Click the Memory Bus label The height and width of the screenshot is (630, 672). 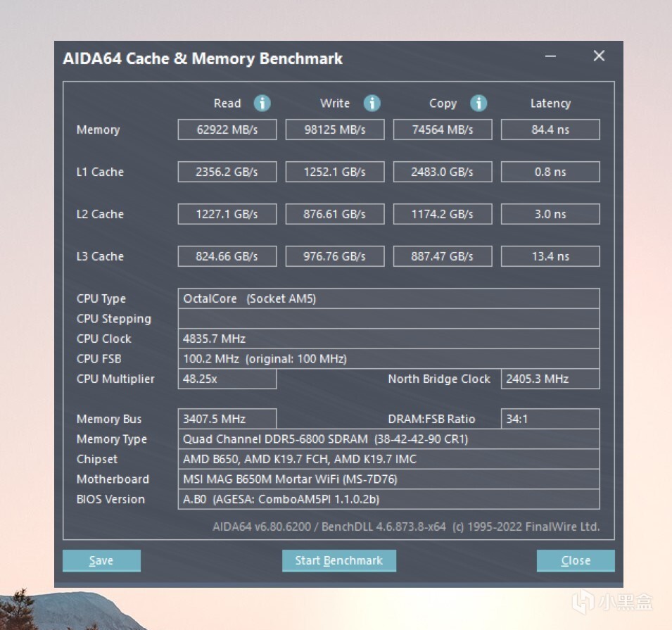(109, 419)
